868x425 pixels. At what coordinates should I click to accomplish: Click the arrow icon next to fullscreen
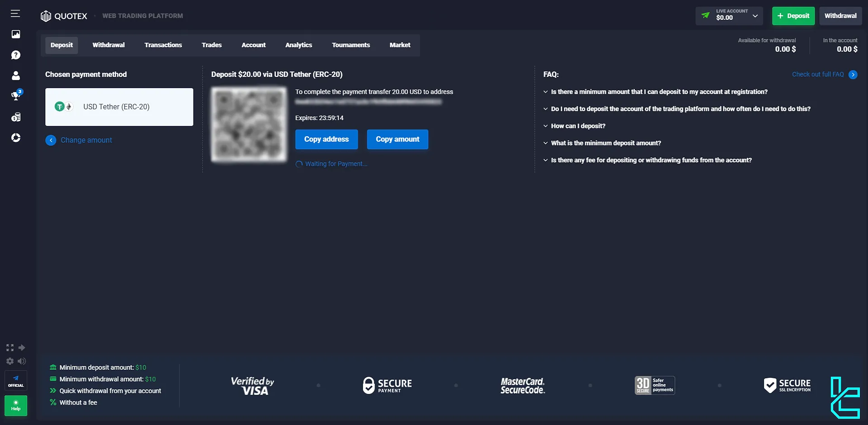[22, 348]
